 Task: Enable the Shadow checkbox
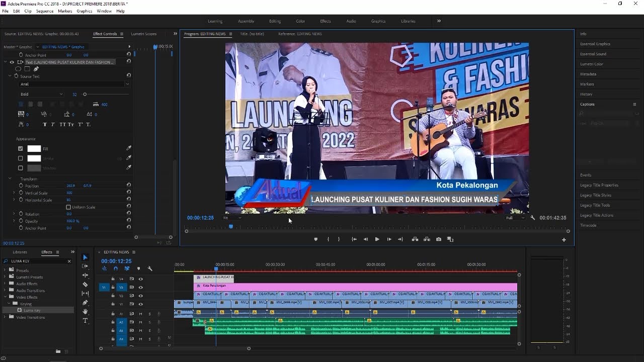(21, 168)
